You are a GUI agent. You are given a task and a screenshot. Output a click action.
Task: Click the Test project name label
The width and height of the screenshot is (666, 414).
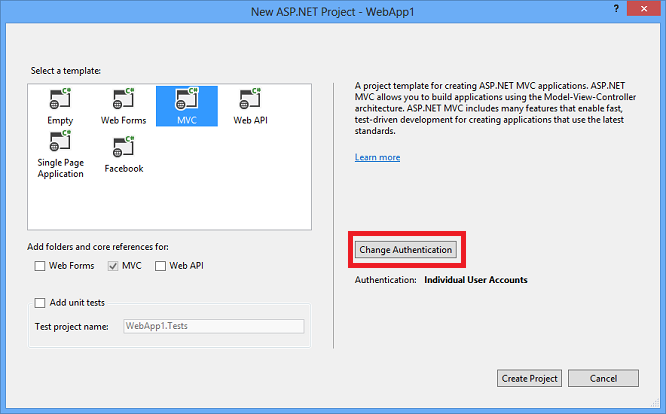[71, 327]
